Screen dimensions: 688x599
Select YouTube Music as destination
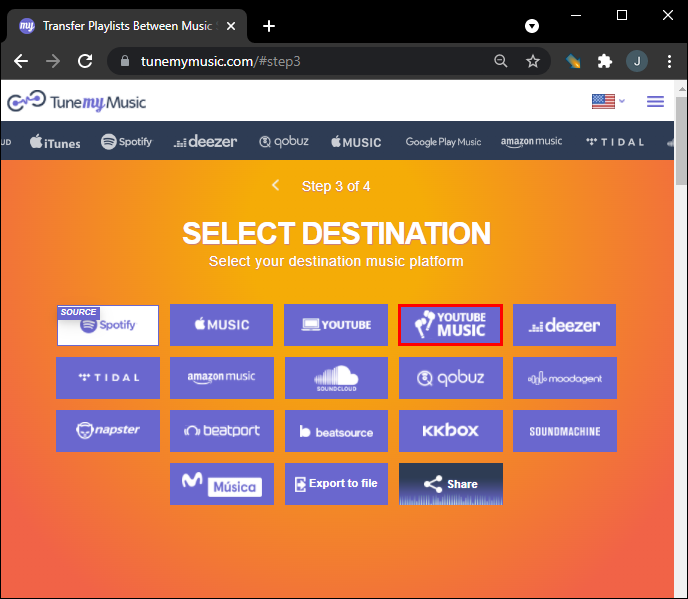click(x=450, y=325)
